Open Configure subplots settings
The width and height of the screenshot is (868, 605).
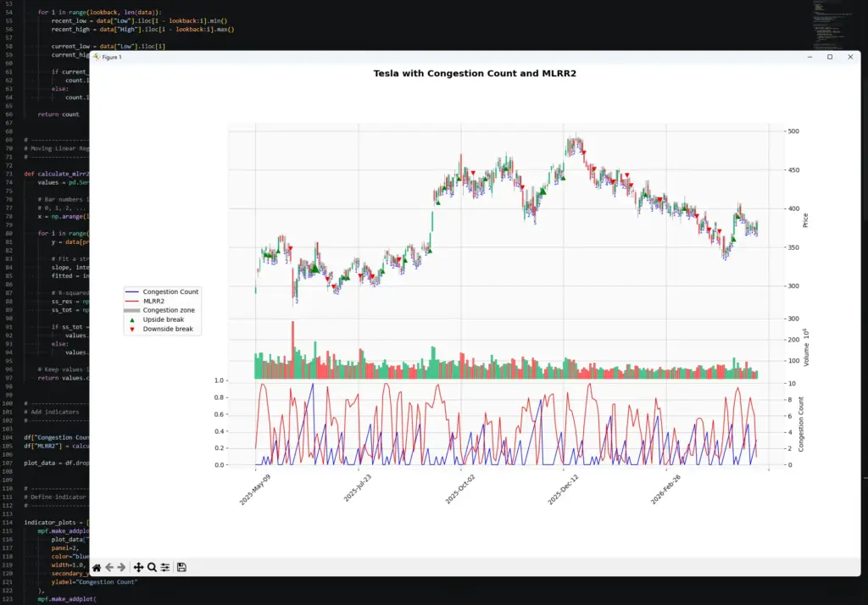pos(165,568)
